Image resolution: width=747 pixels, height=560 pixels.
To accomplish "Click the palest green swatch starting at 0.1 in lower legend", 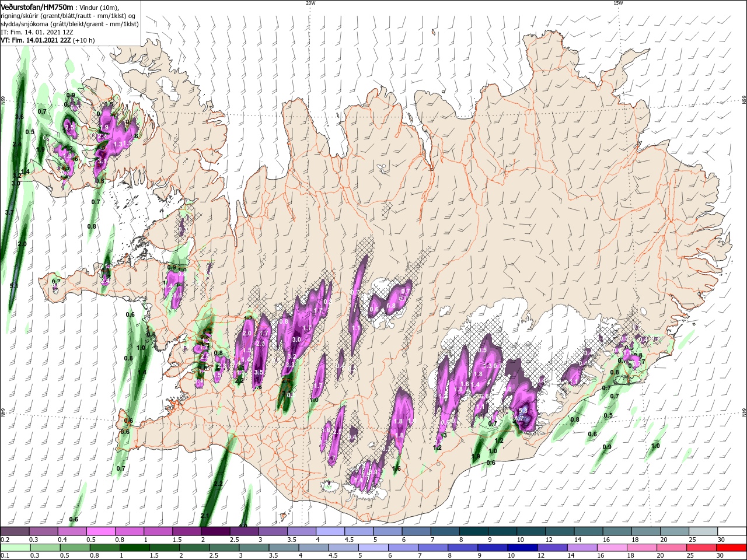I will click(16, 548).
